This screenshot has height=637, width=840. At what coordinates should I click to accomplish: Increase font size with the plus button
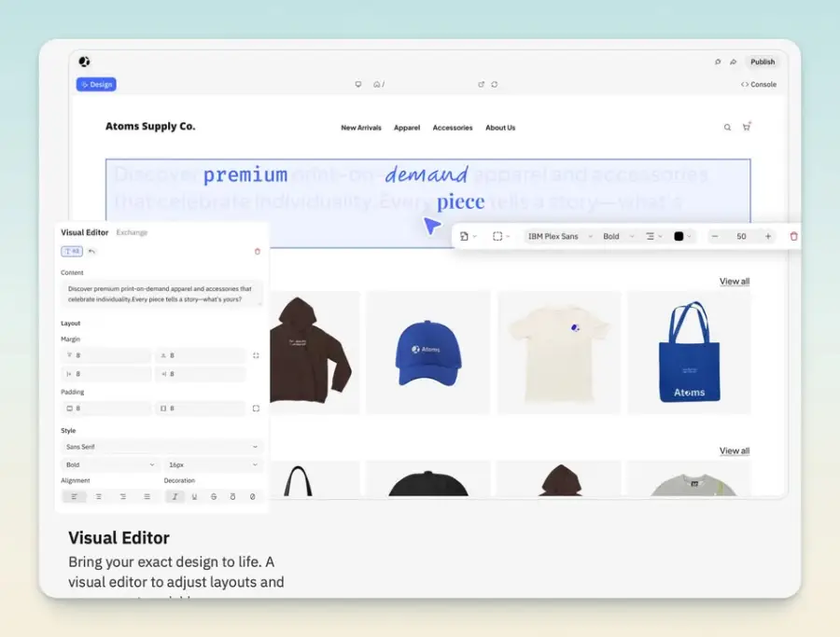768,236
